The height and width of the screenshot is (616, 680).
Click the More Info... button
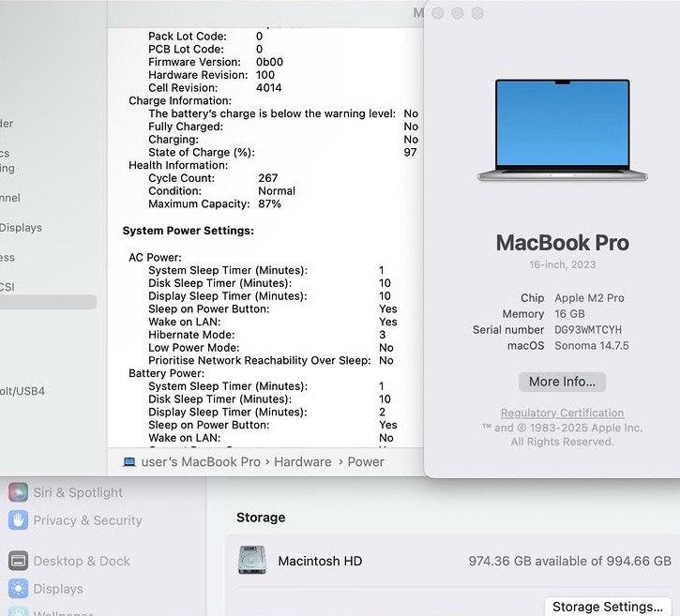click(562, 382)
